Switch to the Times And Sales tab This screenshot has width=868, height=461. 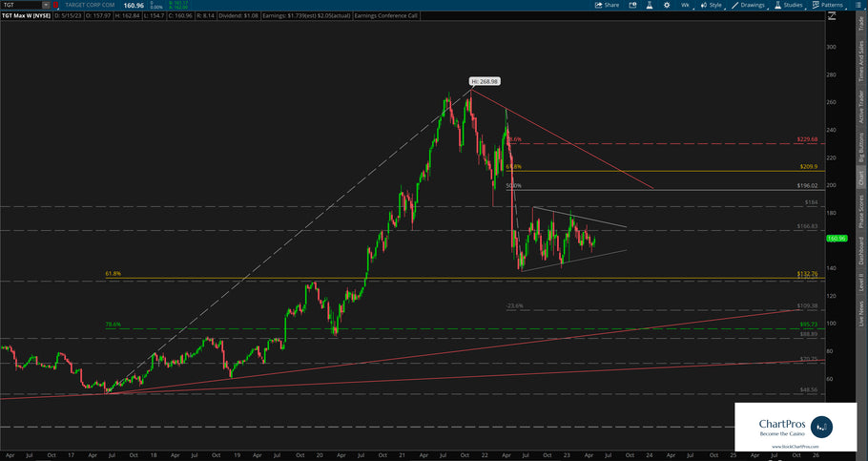point(860,61)
